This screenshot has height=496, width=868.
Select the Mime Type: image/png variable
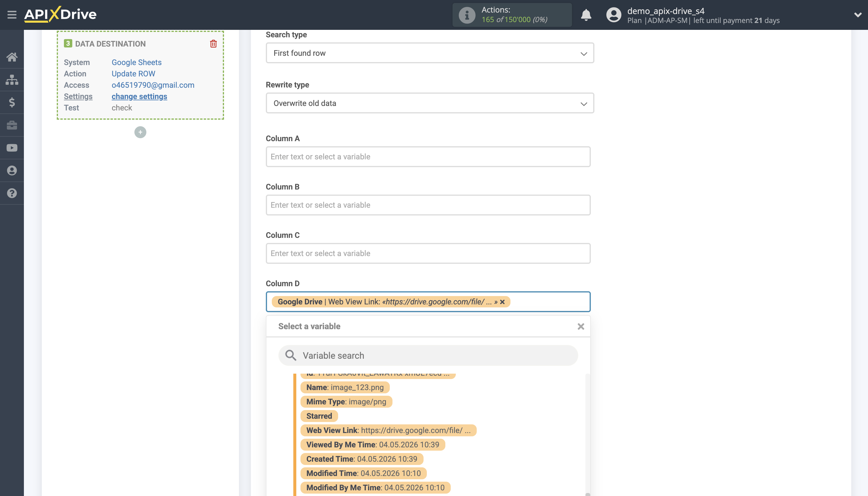click(x=346, y=402)
